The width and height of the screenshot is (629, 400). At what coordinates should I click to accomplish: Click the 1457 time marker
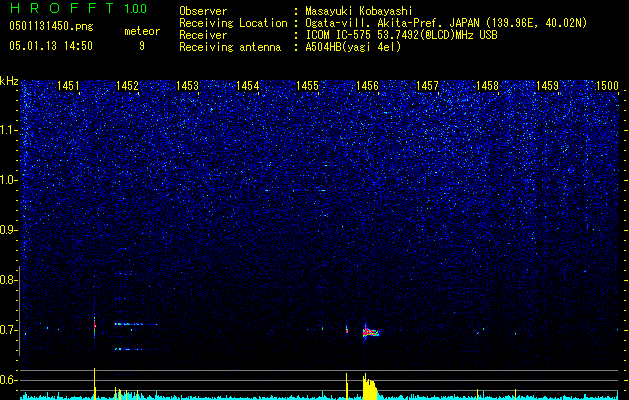click(427, 85)
